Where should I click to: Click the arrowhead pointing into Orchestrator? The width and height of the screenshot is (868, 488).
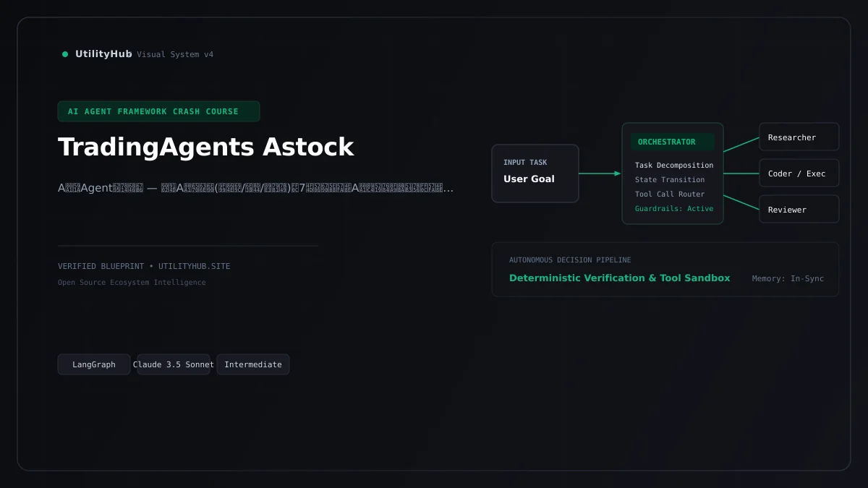[x=618, y=174]
